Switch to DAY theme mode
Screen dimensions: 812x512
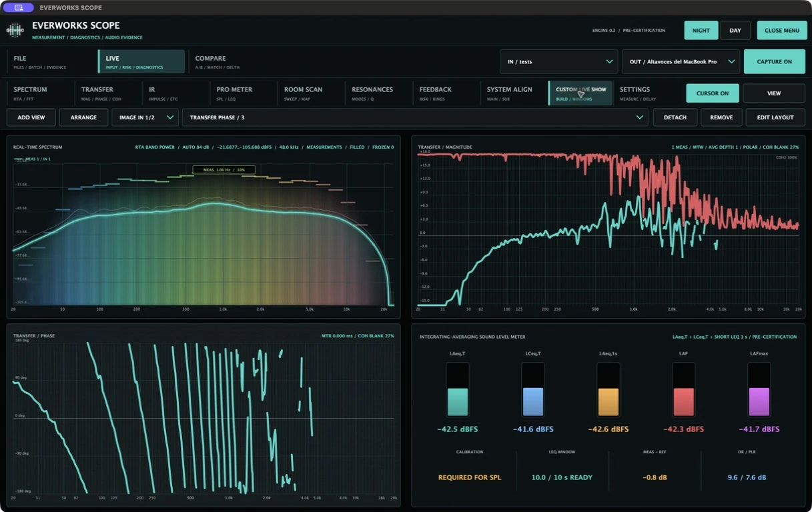point(735,31)
